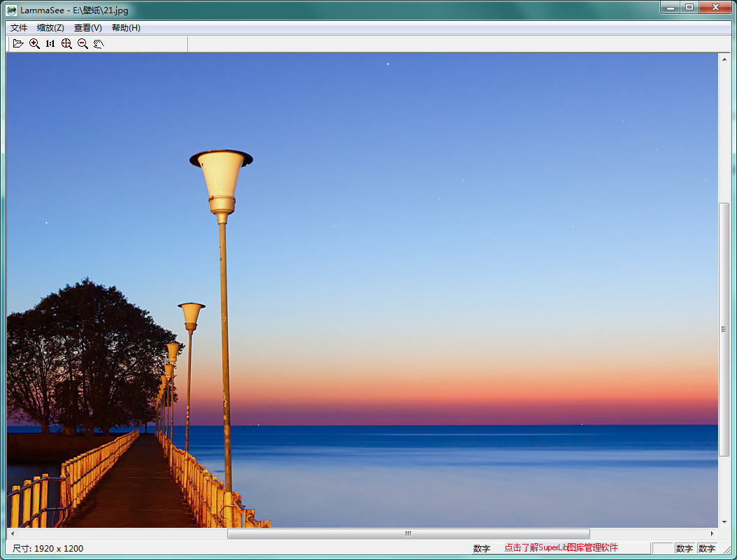This screenshot has height=560, width=737.
Task: Open the 查看(V) menu
Action: [x=88, y=28]
